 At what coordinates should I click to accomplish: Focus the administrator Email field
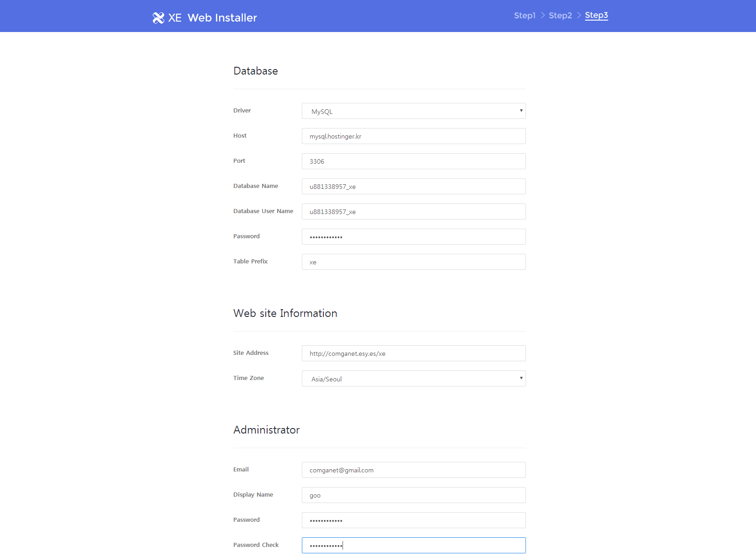pyautogui.click(x=413, y=470)
